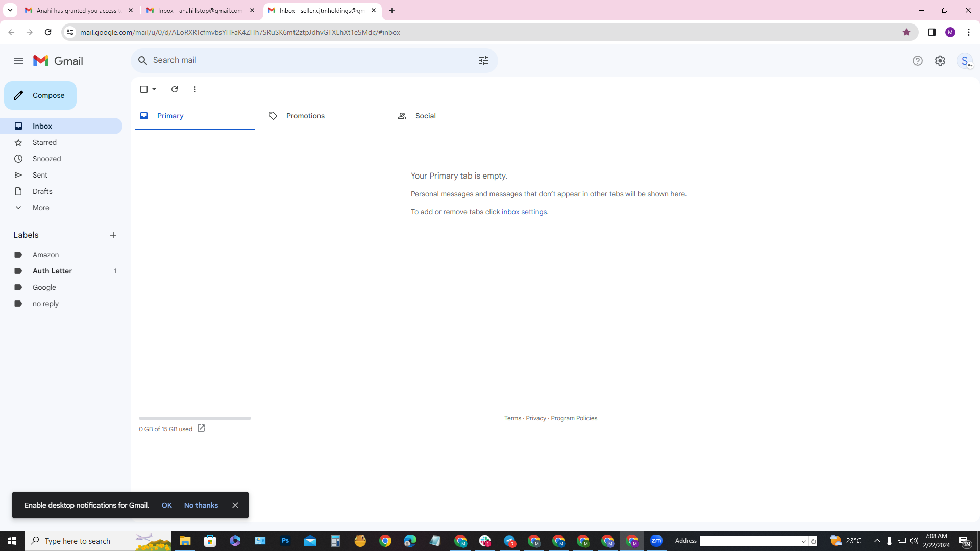This screenshot has width=980, height=551.
Task: Open the Program Policies link
Action: 574,418
